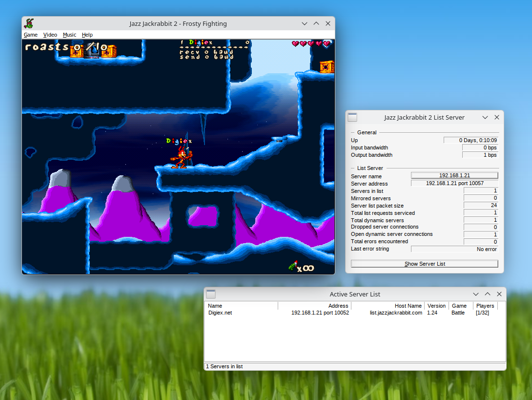Sort server list by Game column
The width and height of the screenshot is (532, 400).
click(461, 306)
